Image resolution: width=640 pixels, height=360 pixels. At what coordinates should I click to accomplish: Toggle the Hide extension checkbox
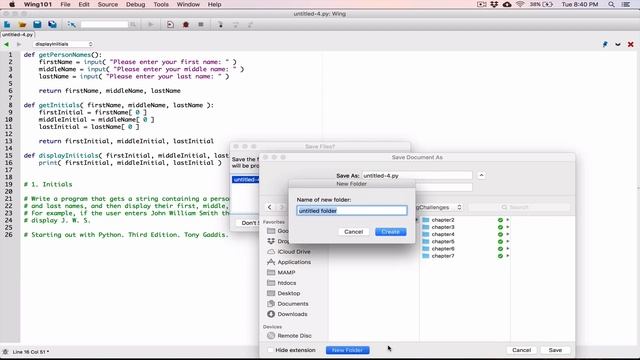[x=270, y=350]
